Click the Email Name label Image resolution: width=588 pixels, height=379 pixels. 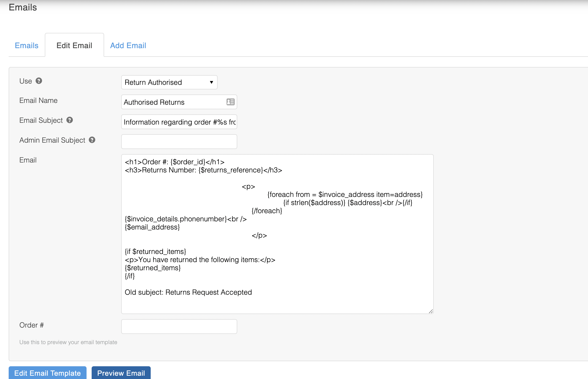38,101
